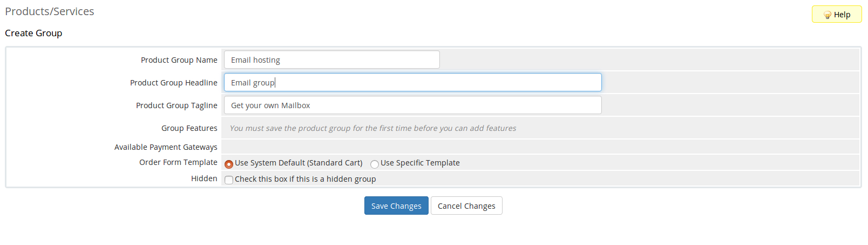The width and height of the screenshot is (868, 245).
Task: Click the Group Features label
Action: point(189,128)
